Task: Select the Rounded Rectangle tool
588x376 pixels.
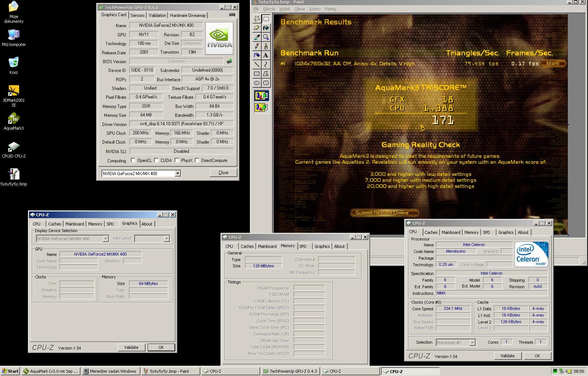Action: pos(266,83)
